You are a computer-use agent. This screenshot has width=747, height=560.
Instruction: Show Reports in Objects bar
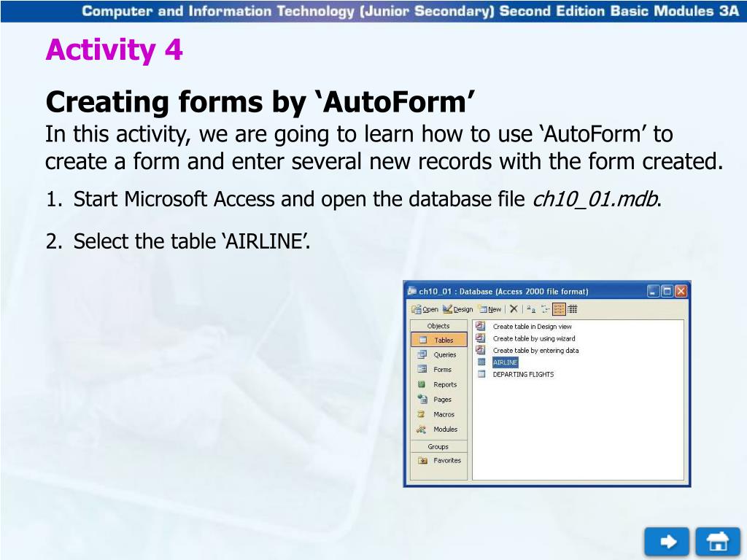438,384
